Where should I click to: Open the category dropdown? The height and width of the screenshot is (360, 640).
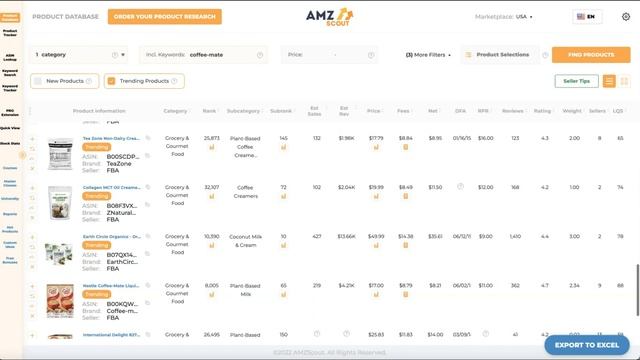point(78,55)
